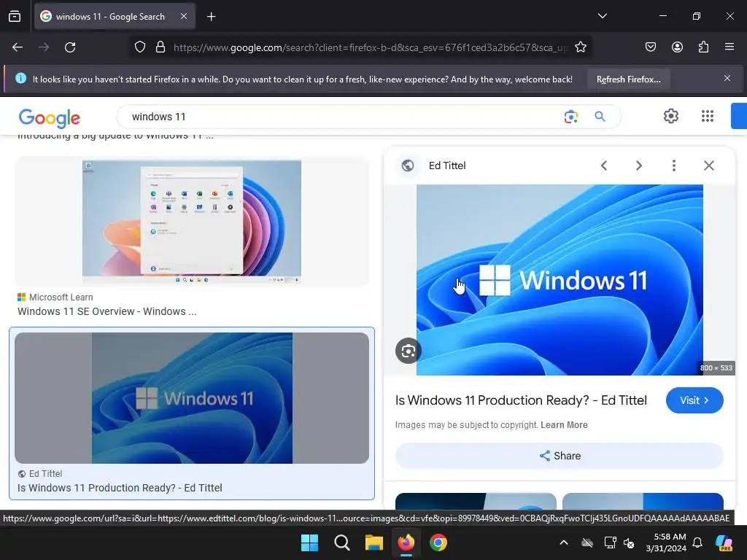Search by image with Google Lens
Viewport: 747px width, 560px height.
(x=570, y=117)
